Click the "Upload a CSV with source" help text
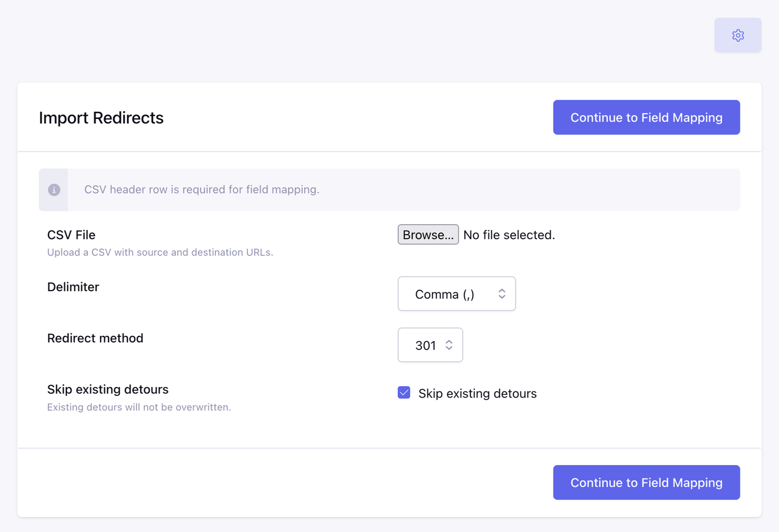779x532 pixels. (160, 252)
